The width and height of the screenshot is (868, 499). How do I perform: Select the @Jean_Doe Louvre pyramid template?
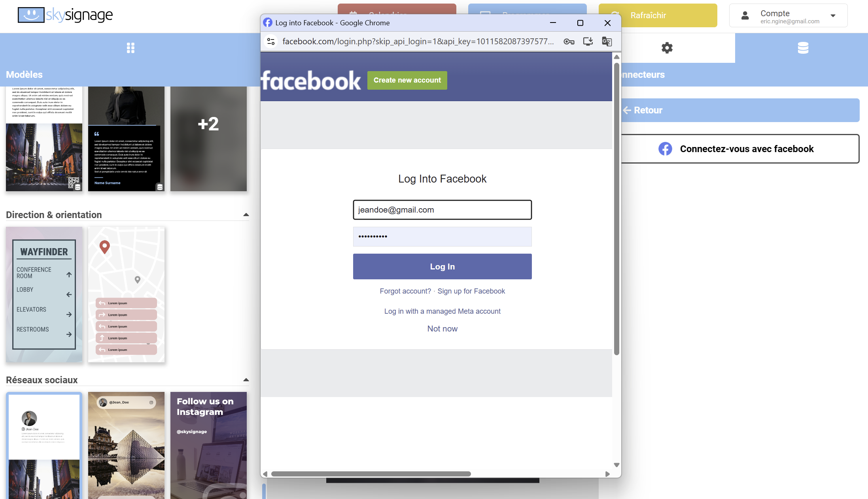pyautogui.click(x=126, y=445)
